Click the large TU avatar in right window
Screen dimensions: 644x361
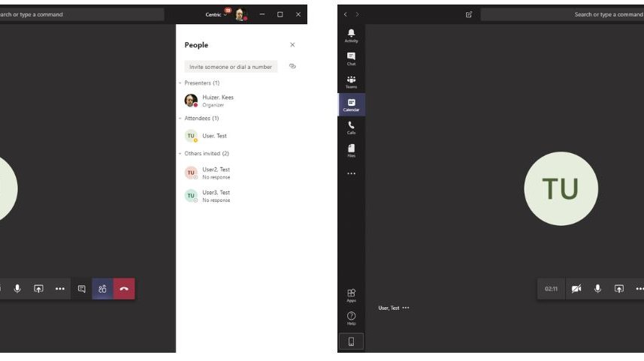[x=561, y=188]
